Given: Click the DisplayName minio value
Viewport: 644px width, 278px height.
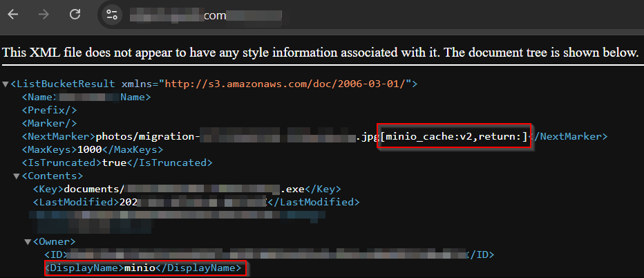Looking at the screenshot, I should click(x=140, y=268).
